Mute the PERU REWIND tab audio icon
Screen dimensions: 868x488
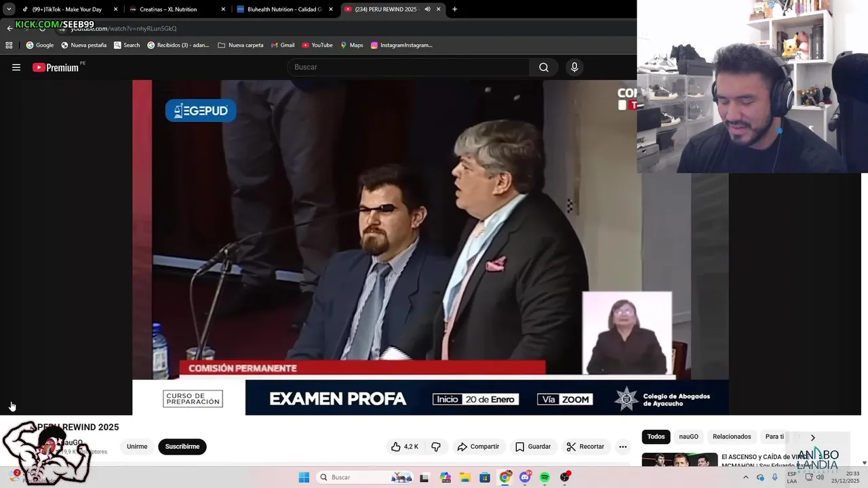pyautogui.click(x=427, y=9)
